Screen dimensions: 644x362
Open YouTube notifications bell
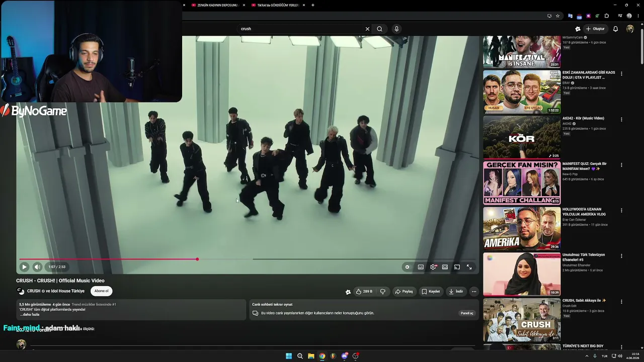coord(615,29)
